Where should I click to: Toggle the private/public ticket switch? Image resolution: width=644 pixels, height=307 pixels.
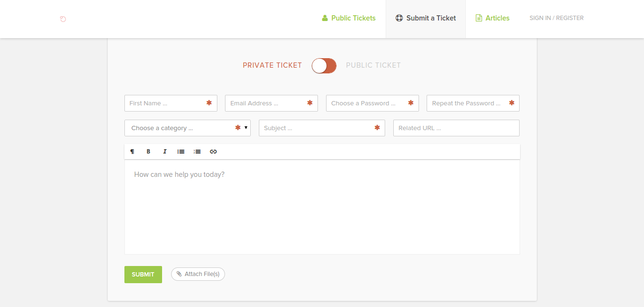point(324,66)
